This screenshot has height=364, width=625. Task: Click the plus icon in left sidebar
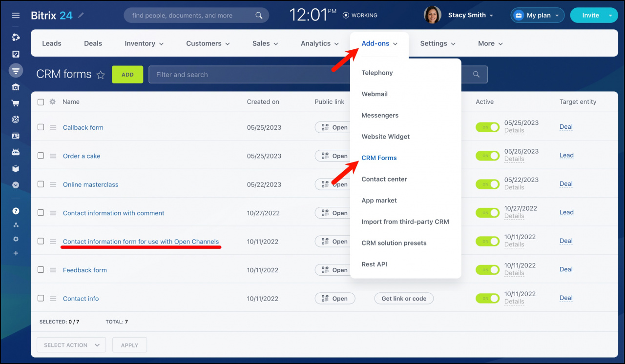coord(16,253)
